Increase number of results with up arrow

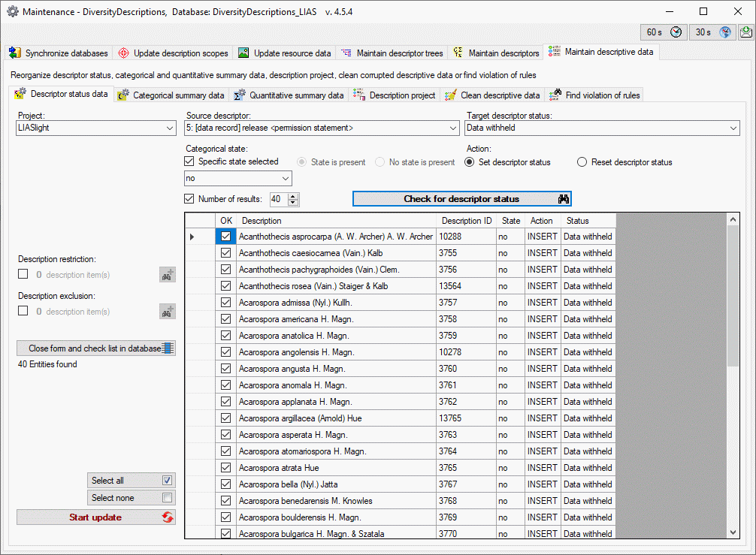click(293, 195)
